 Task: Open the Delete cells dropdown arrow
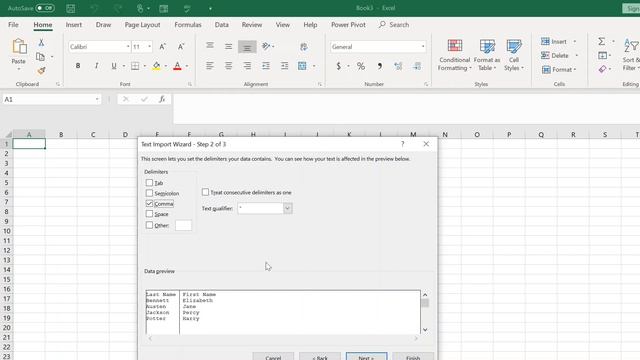point(576,56)
